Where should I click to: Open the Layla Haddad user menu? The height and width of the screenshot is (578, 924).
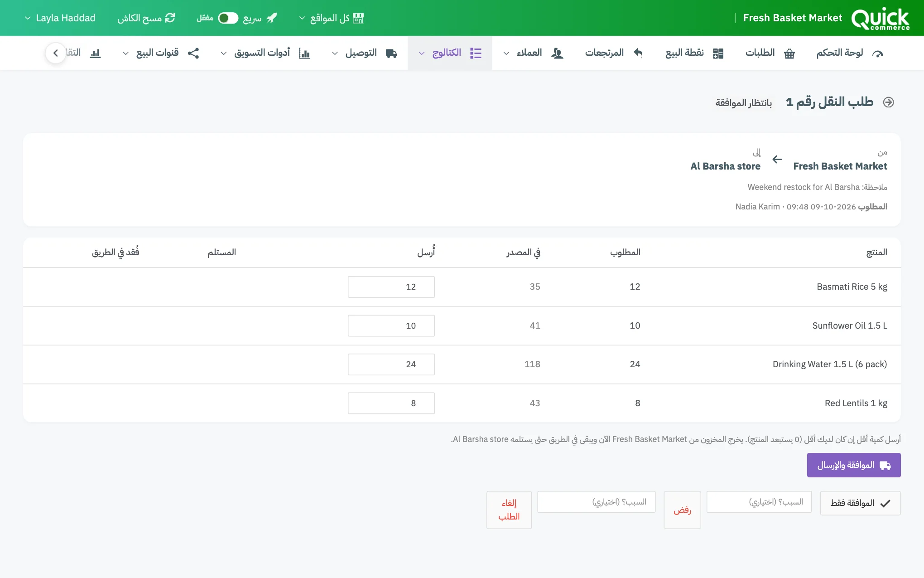(60, 18)
